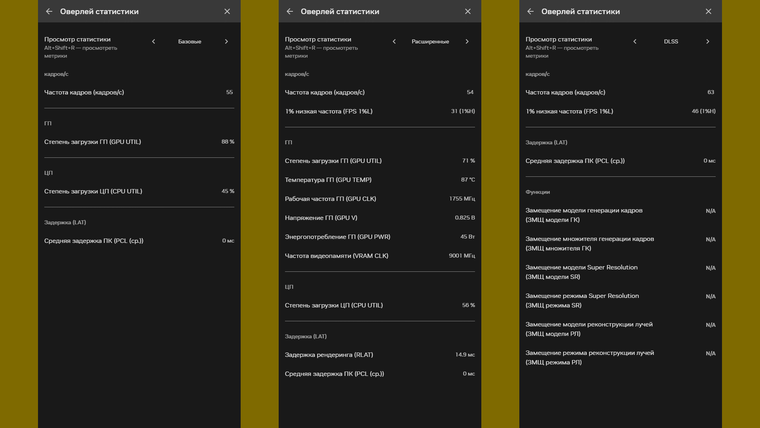Click Средняя задержка ПК in Базовые panel

[x=139, y=240]
